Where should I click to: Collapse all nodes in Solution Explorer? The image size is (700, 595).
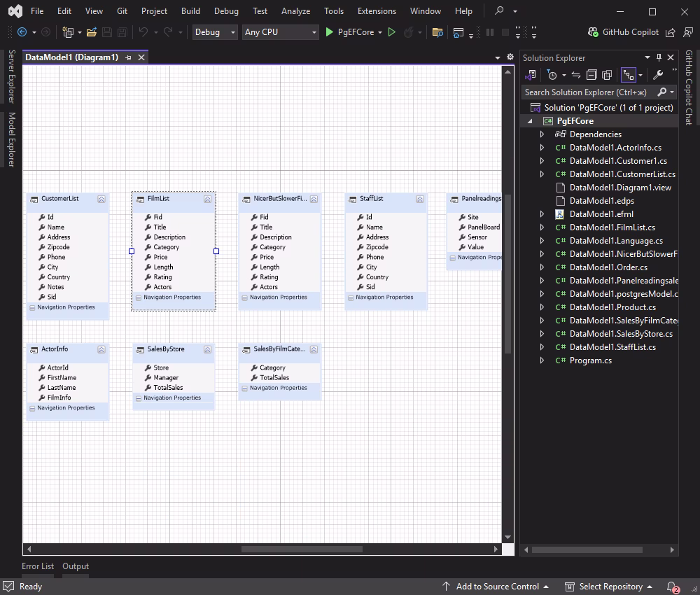click(x=590, y=74)
